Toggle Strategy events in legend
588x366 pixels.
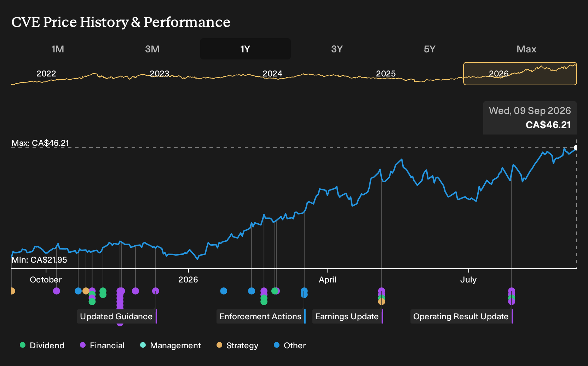237,345
